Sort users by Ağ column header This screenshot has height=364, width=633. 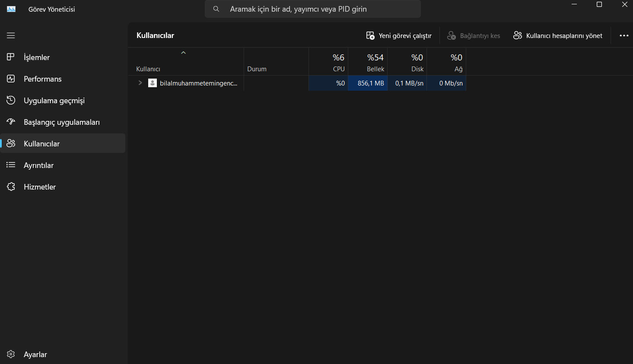446,61
